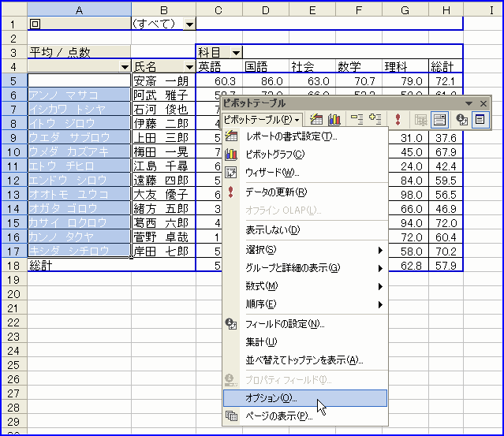This screenshot has width=504, height=436.
Task: Open the 氏名 row field dropdown
Action: tap(189, 67)
